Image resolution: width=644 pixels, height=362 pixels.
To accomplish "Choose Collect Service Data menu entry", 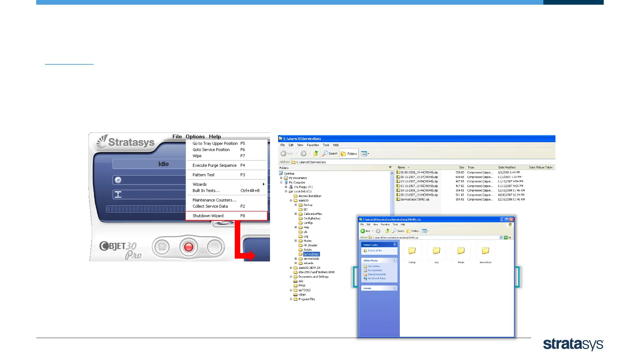I will coord(210,206).
